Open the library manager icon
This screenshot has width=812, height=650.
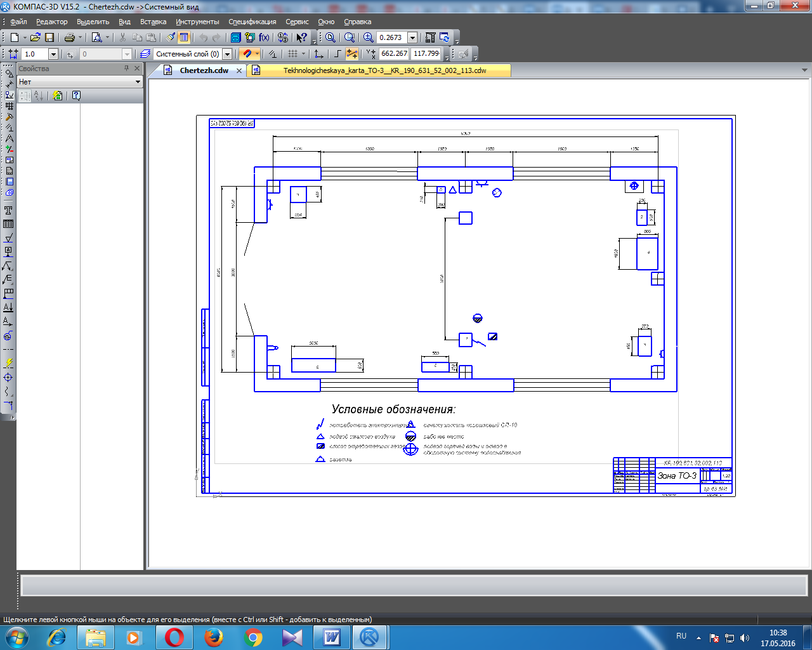236,37
